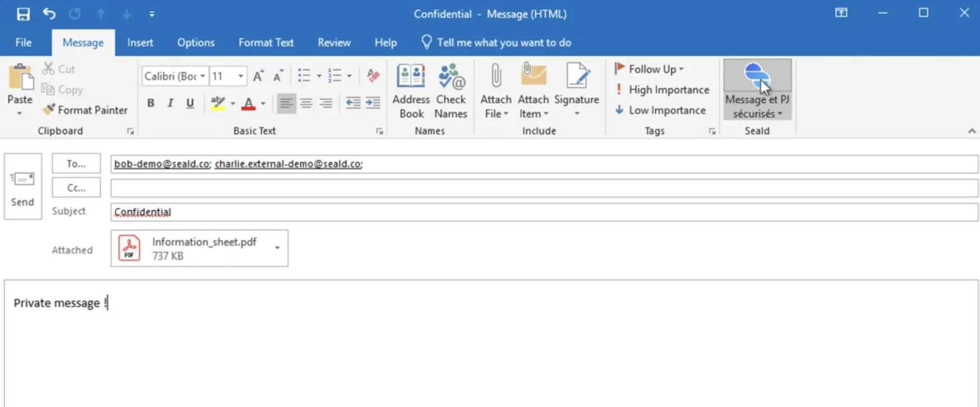The width and height of the screenshot is (980, 407).
Task: Switch to the Insert tab
Action: click(140, 43)
